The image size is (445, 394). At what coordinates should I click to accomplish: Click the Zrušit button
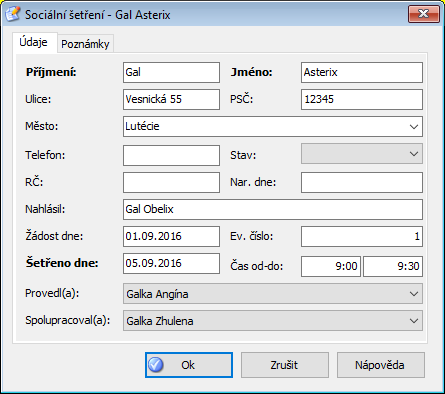pos(285,365)
